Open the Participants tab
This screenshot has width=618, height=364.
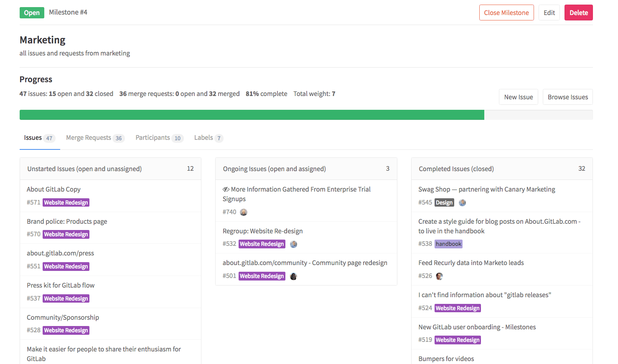(153, 138)
